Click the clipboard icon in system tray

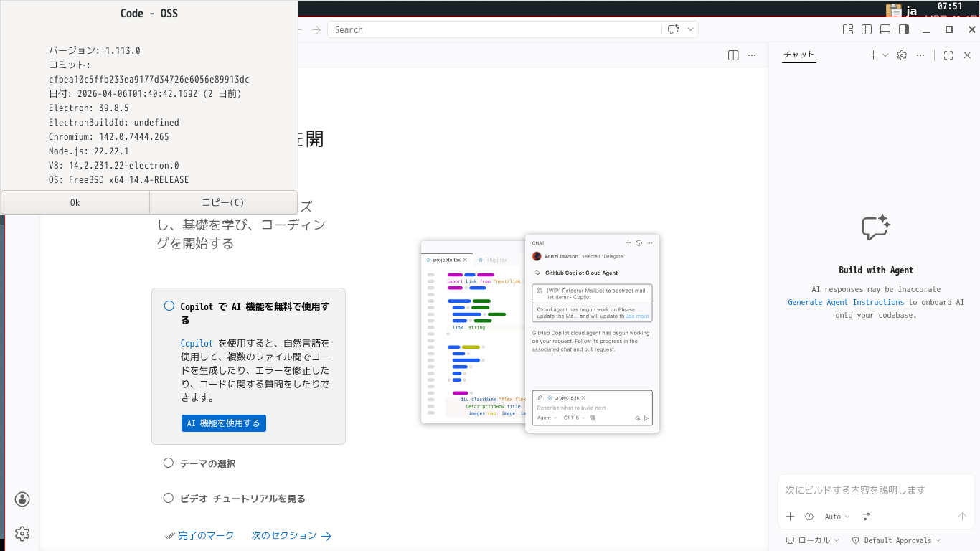(x=894, y=10)
